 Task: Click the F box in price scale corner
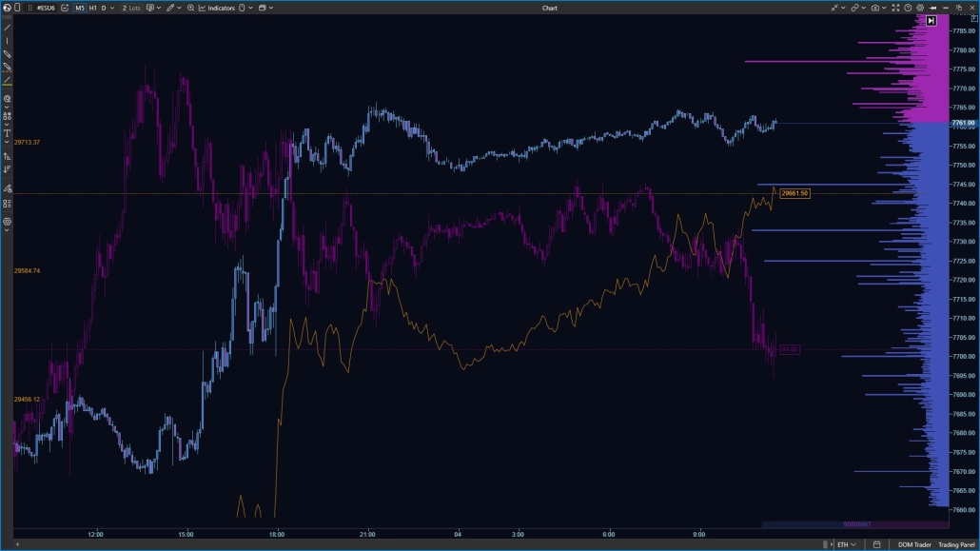974,18
